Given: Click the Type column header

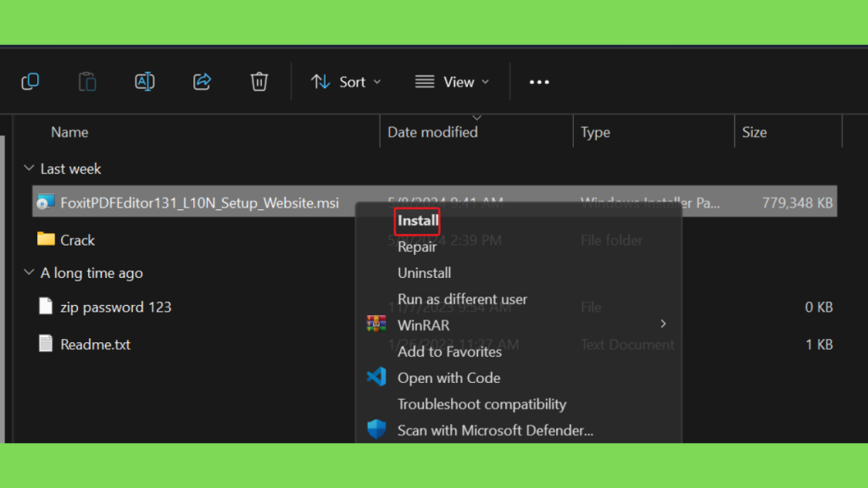Looking at the screenshot, I should pos(595,132).
